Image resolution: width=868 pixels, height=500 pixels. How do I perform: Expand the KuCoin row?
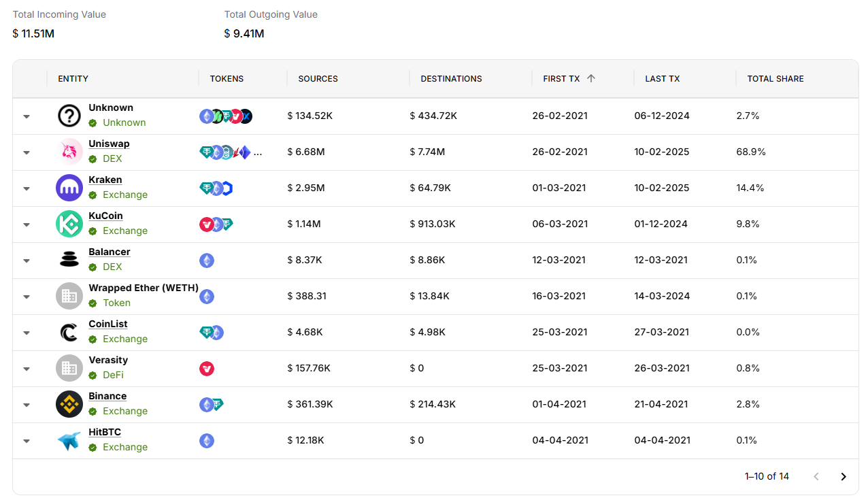click(27, 224)
